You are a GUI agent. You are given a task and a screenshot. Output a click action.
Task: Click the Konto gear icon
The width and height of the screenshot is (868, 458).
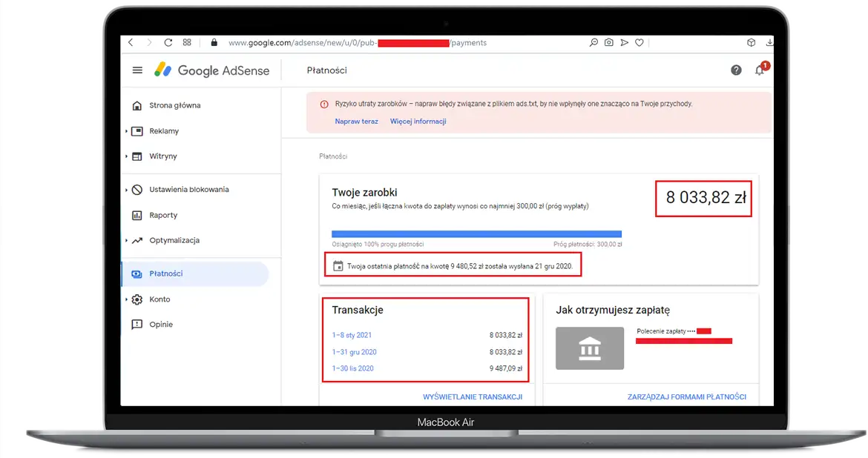[137, 299]
